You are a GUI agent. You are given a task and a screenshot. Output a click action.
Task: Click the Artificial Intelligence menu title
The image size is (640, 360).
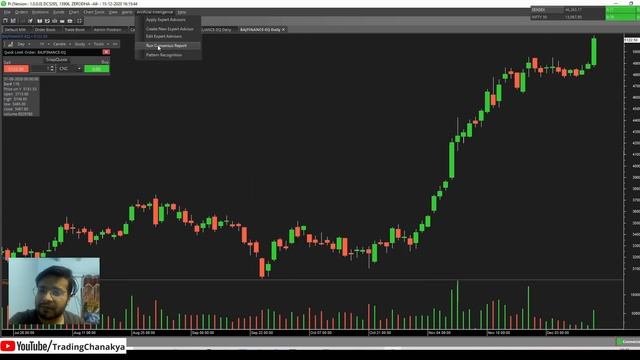(155, 12)
